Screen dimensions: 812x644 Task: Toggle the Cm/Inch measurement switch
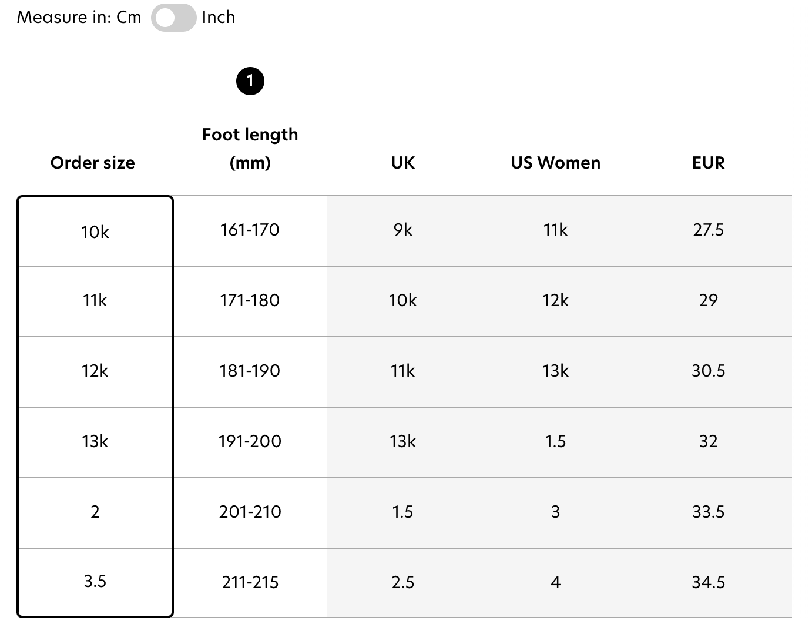(x=173, y=18)
